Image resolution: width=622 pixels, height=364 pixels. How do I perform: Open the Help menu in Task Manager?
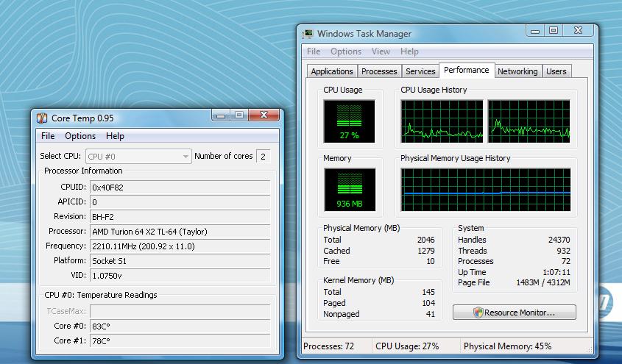(x=409, y=51)
